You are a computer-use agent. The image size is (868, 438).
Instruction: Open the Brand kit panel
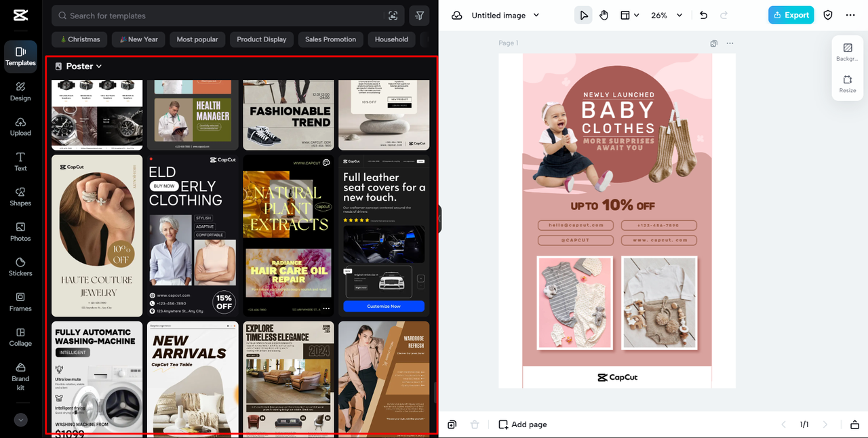20,377
